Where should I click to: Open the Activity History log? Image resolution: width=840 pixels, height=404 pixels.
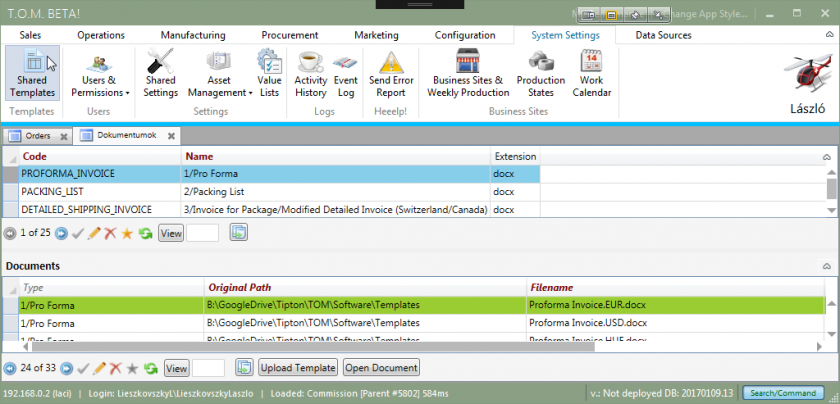click(x=310, y=73)
